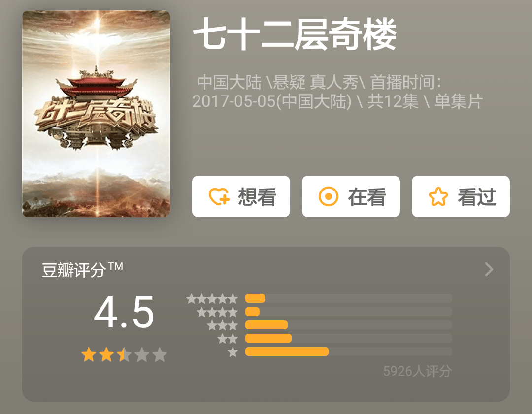The width and height of the screenshot is (532, 414).
Task: Tap the title 七十二层奇楼
Action: (x=295, y=34)
